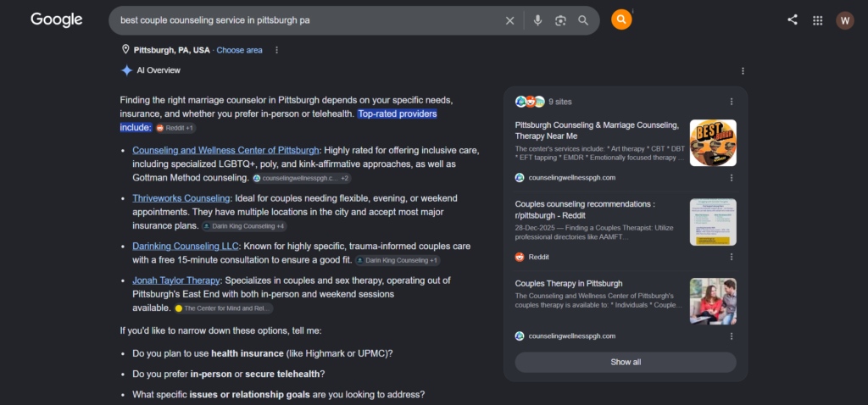
Task: Open options for Couples Therapy source row
Action: pos(732,336)
